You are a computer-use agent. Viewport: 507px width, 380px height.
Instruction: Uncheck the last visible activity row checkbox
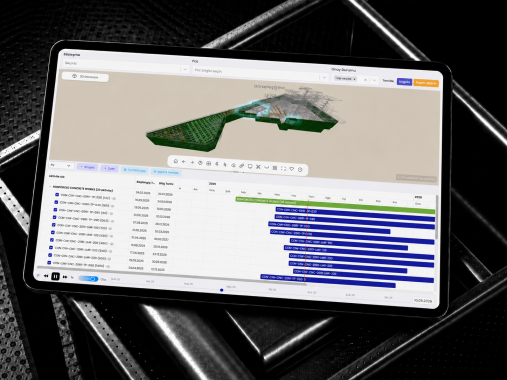(49, 263)
